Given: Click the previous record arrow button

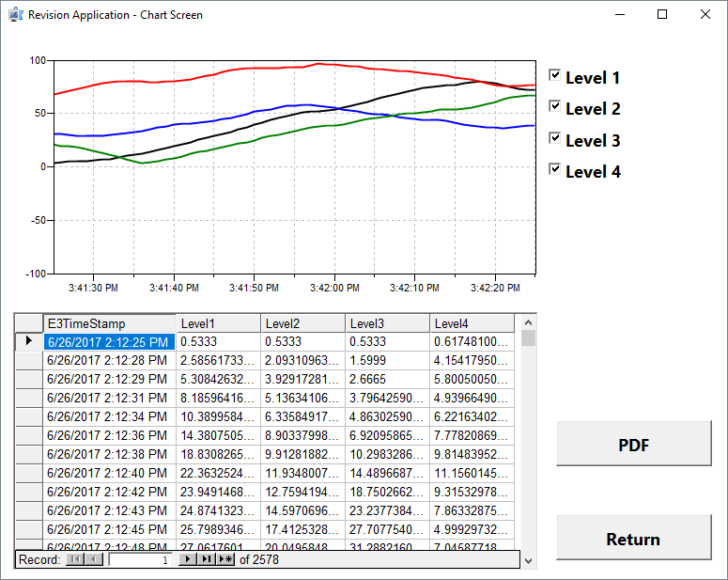Looking at the screenshot, I should pos(94,560).
